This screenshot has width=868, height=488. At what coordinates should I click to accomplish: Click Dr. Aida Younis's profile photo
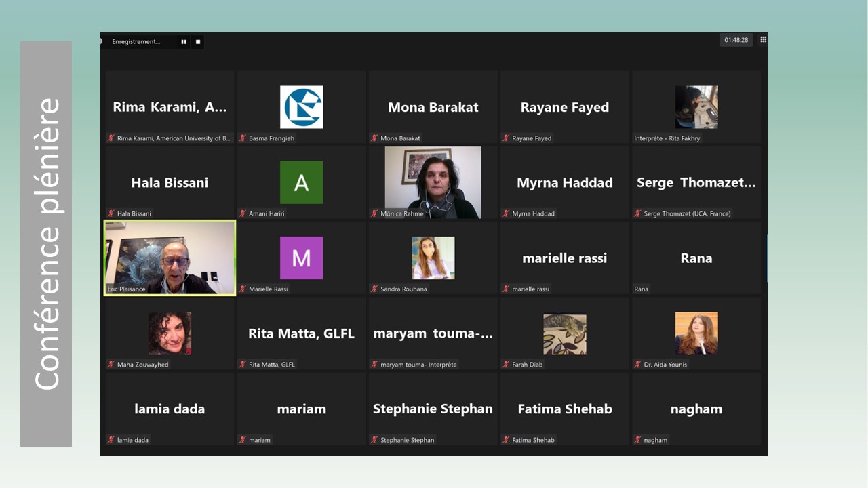point(696,333)
